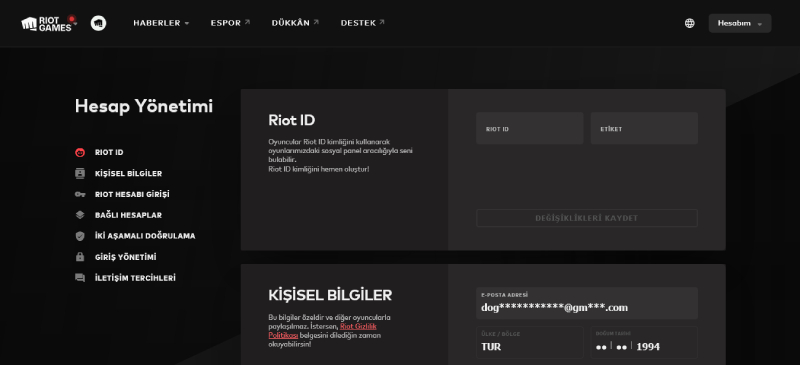800x365 pixels.
Task: Click the Hesap Yönetimi heading
Action: pos(144,106)
